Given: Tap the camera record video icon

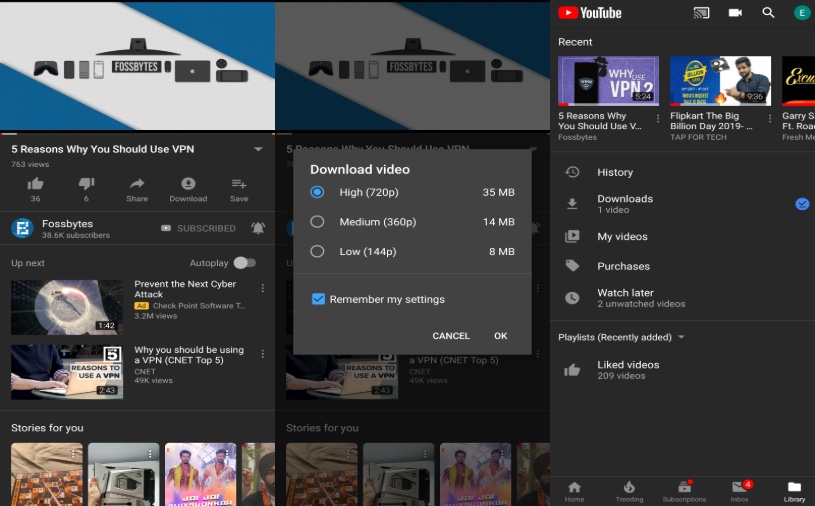Looking at the screenshot, I should click(735, 13).
